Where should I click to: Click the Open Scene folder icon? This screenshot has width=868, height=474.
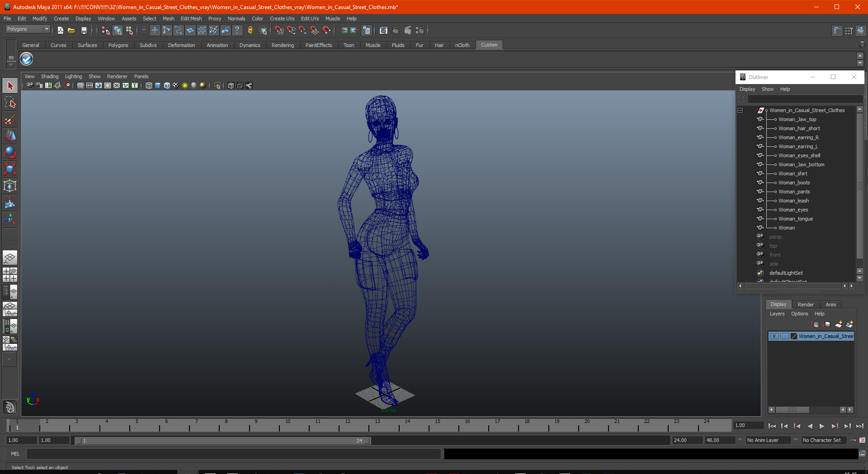point(71,30)
